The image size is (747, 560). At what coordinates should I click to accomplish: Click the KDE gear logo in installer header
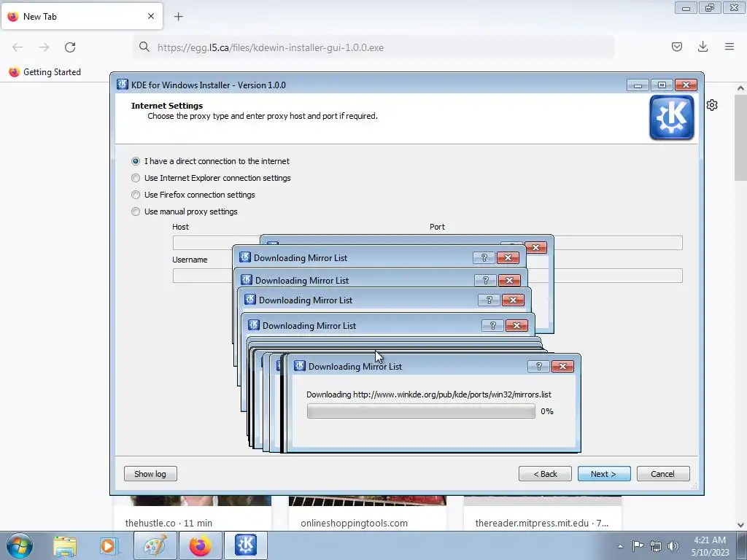[671, 117]
